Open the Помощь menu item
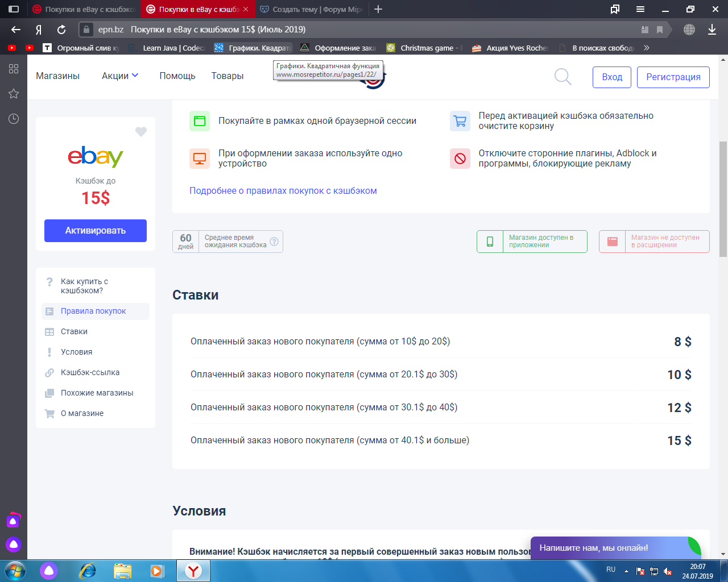The height and width of the screenshot is (582, 728). pos(177,76)
